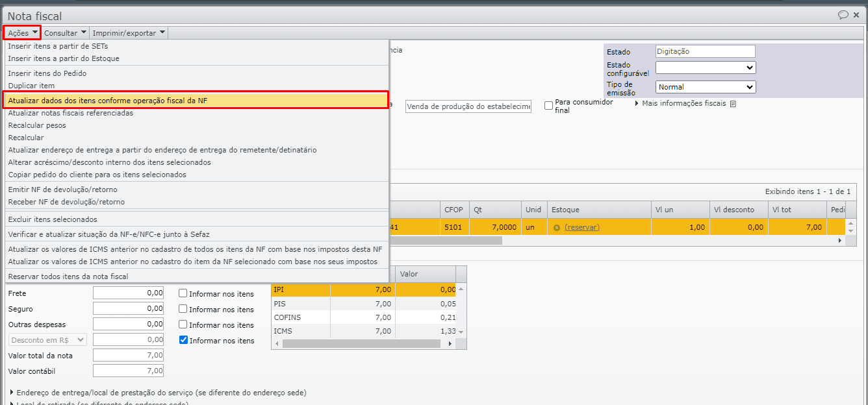Image resolution: width=868 pixels, height=405 pixels.
Task: Choose Recalcular pesos
Action: click(x=196, y=125)
